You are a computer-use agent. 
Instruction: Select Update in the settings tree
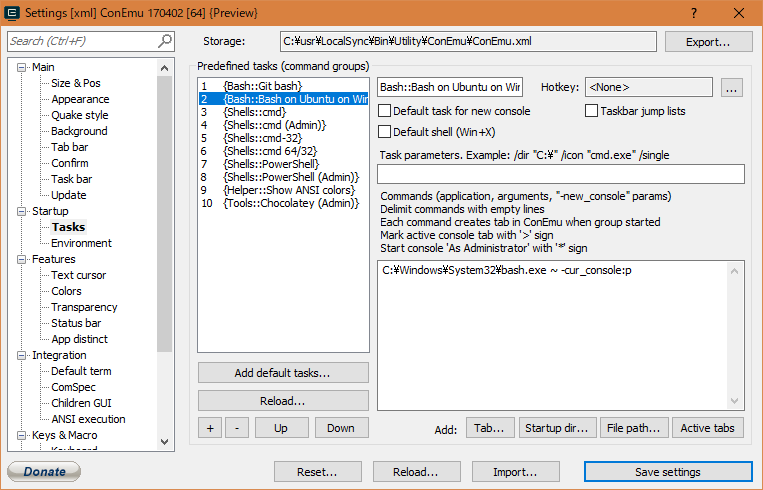coord(69,195)
